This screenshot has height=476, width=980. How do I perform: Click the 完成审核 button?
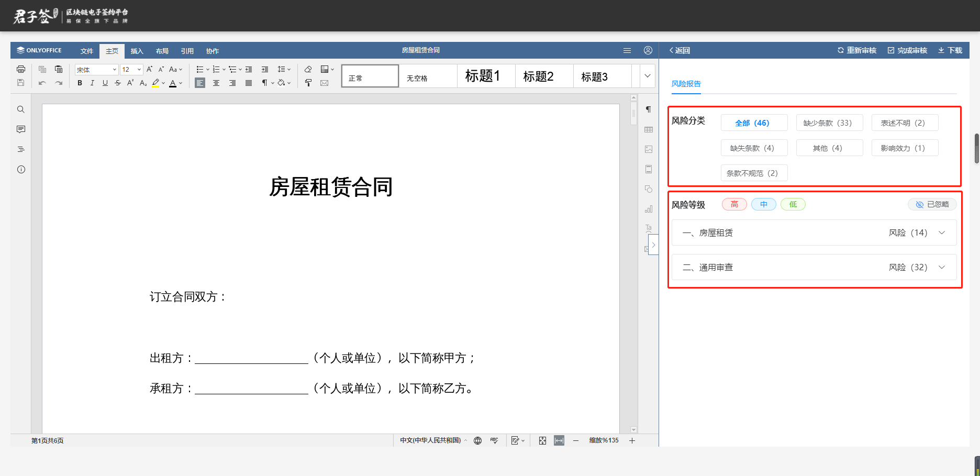coord(907,50)
